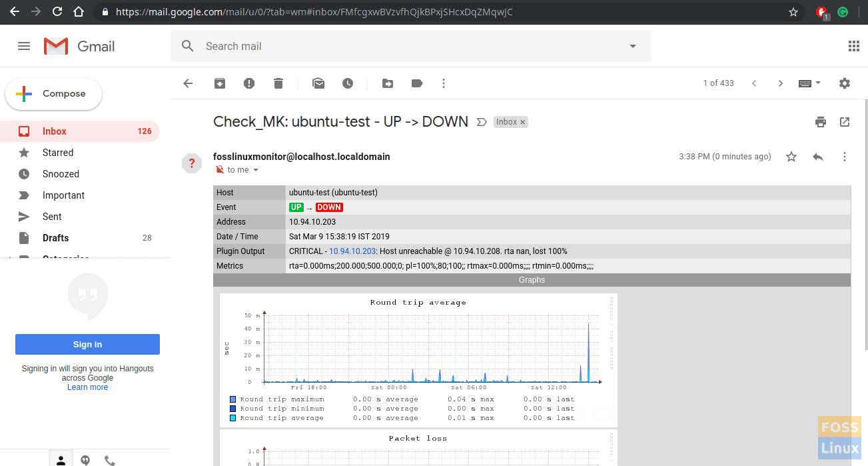Screen dimensions: 868x466
Task: Snooze this email with clock icon
Action: pyautogui.click(x=348, y=83)
